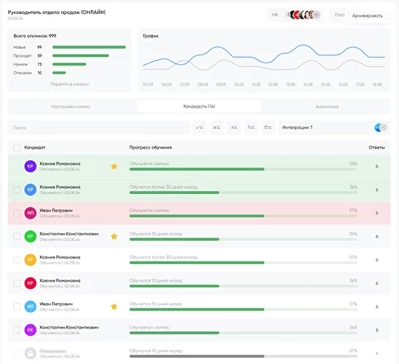The image size is (399, 364).
Task: Click the cross sort filter icon
Action: [x=217, y=128]
